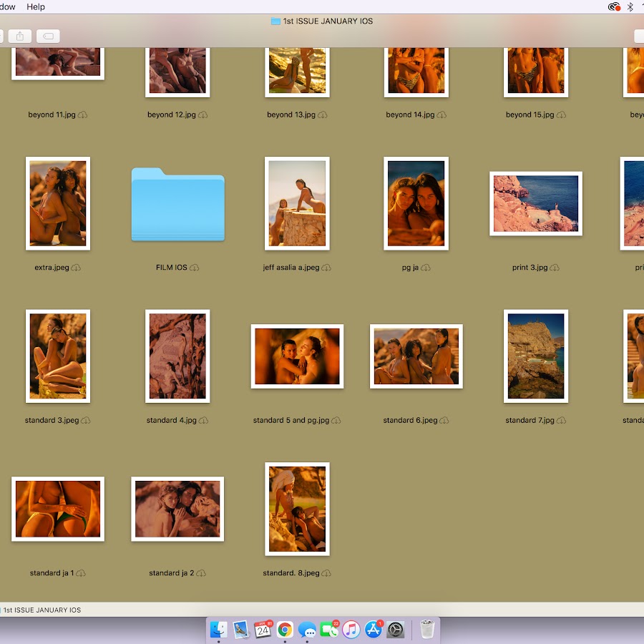Open the App Store from Dock
644x644 pixels.
(373, 630)
